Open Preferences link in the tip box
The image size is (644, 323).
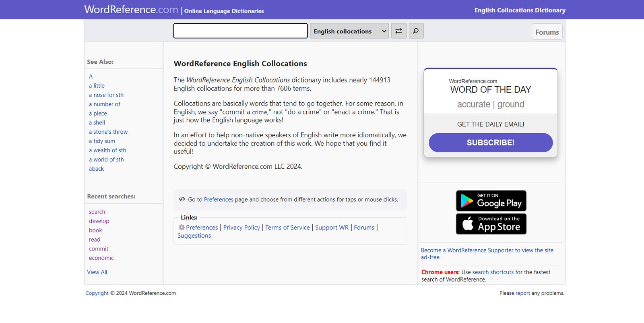click(x=219, y=200)
